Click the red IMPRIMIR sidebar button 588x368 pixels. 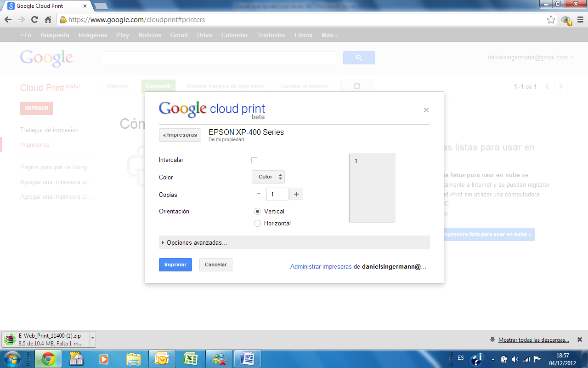pyautogui.click(x=37, y=108)
